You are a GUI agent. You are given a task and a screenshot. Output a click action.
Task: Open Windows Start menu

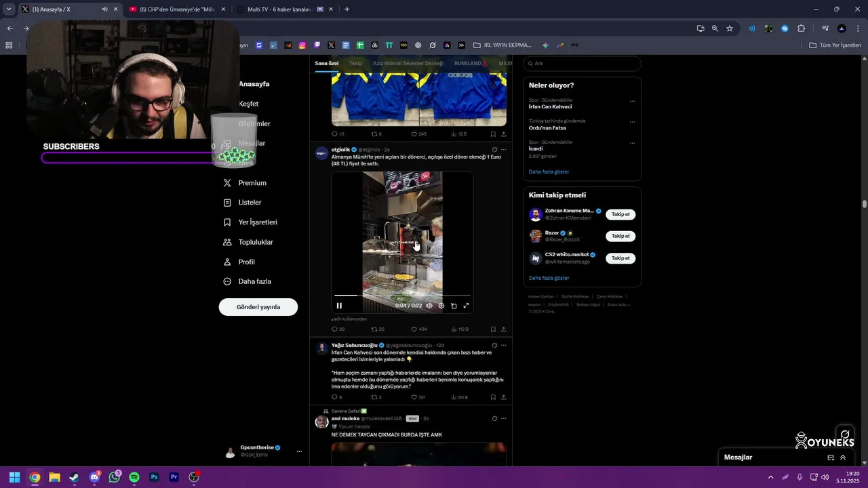pyautogui.click(x=14, y=477)
